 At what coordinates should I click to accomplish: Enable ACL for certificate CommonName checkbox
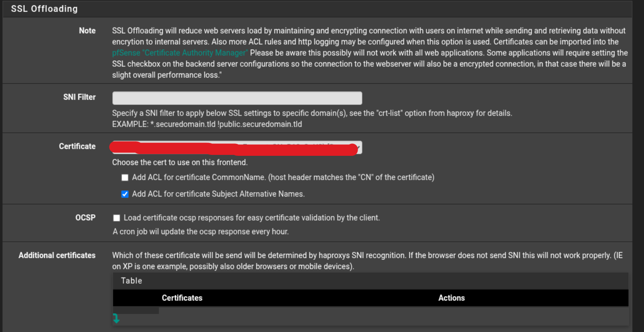click(125, 178)
